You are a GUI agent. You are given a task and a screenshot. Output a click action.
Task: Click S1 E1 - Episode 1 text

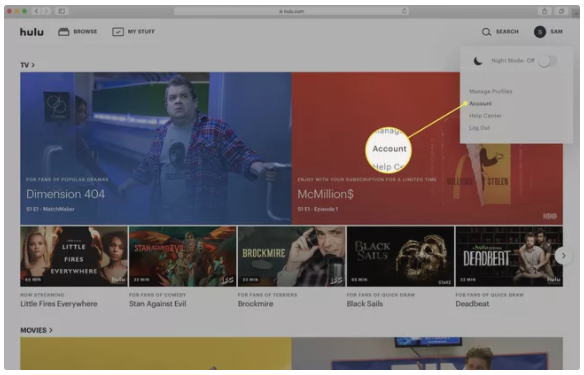318,209
